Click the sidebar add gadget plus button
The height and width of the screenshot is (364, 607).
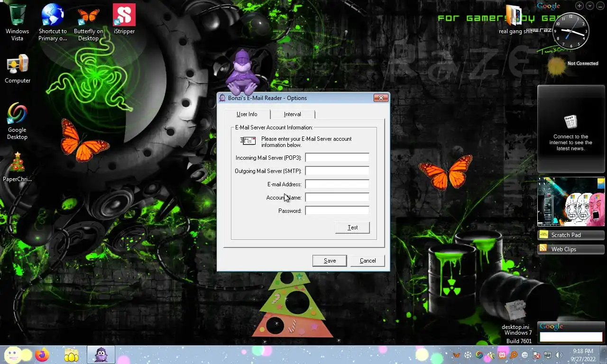coord(579,6)
